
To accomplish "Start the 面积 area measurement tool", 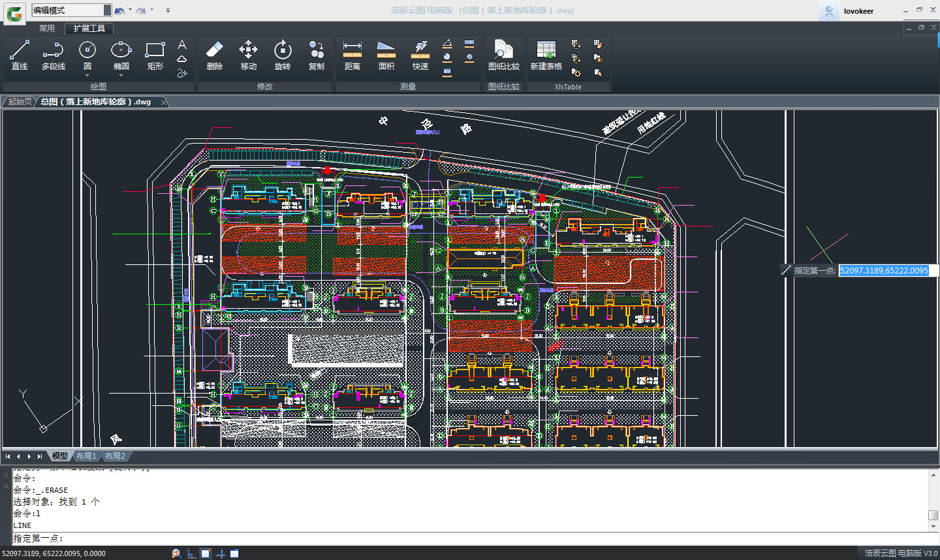I will [x=386, y=55].
